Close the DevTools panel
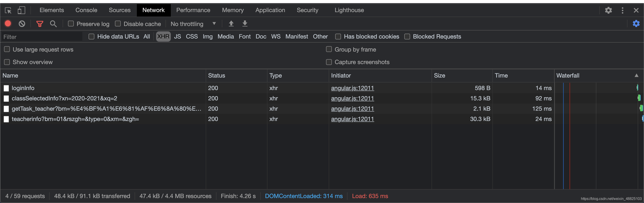This screenshot has width=644, height=203. (636, 10)
